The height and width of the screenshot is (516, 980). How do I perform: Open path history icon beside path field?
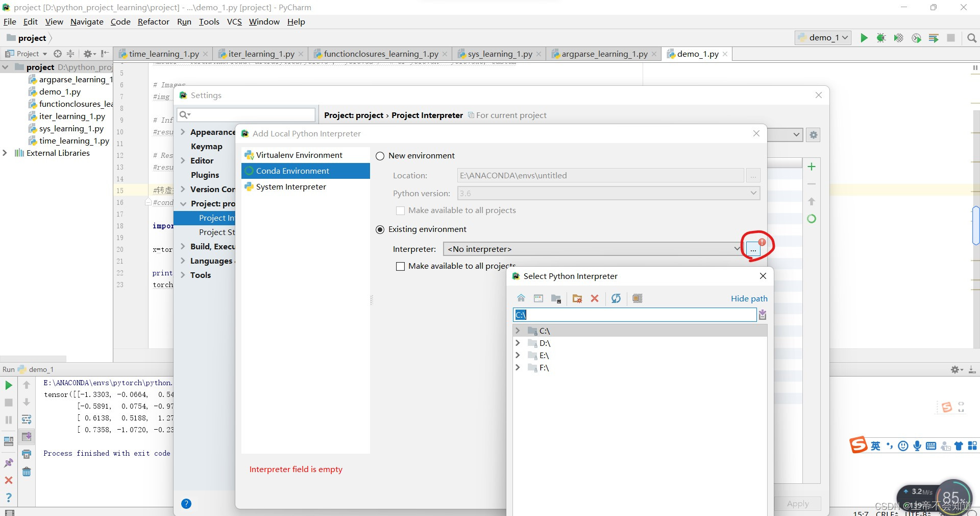pyautogui.click(x=763, y=315)
